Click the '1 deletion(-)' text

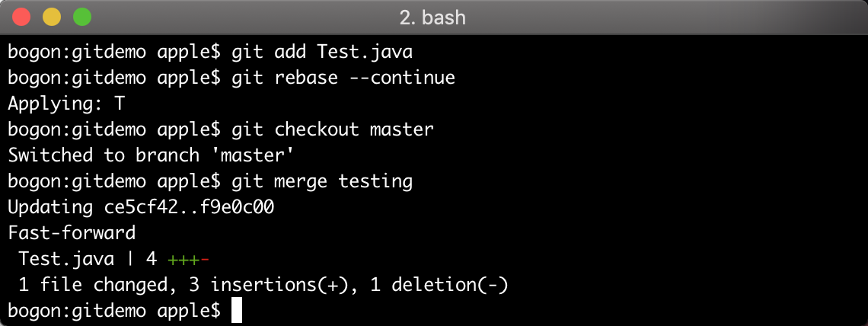[x=449, y=285]
